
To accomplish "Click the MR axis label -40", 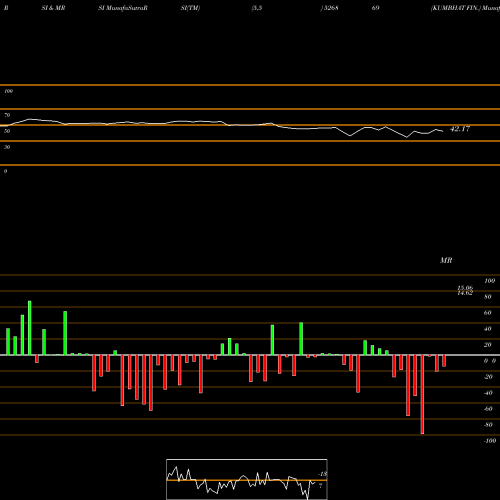I will pos(488,393).
